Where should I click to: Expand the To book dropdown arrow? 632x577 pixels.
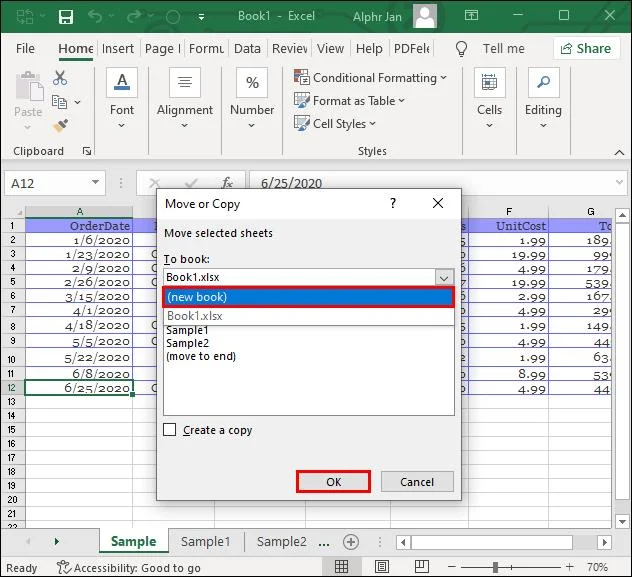point(444,278)
